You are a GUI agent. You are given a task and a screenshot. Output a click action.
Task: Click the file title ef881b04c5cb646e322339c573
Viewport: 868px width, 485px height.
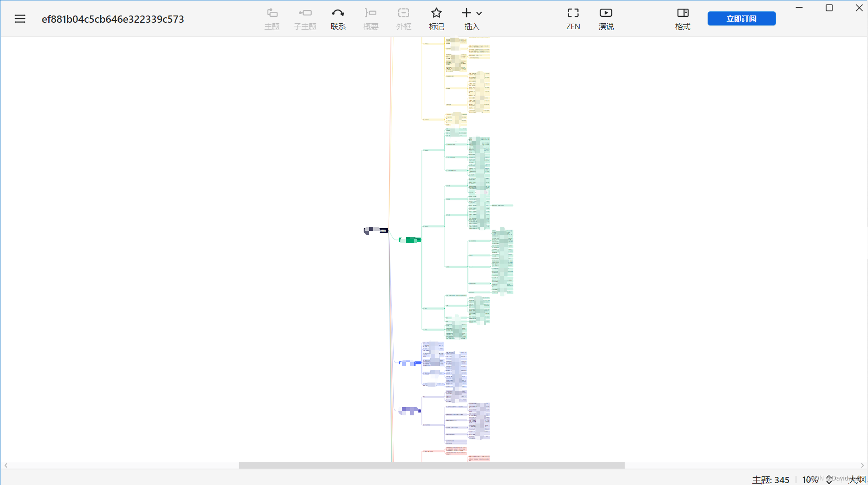point(113,19)
